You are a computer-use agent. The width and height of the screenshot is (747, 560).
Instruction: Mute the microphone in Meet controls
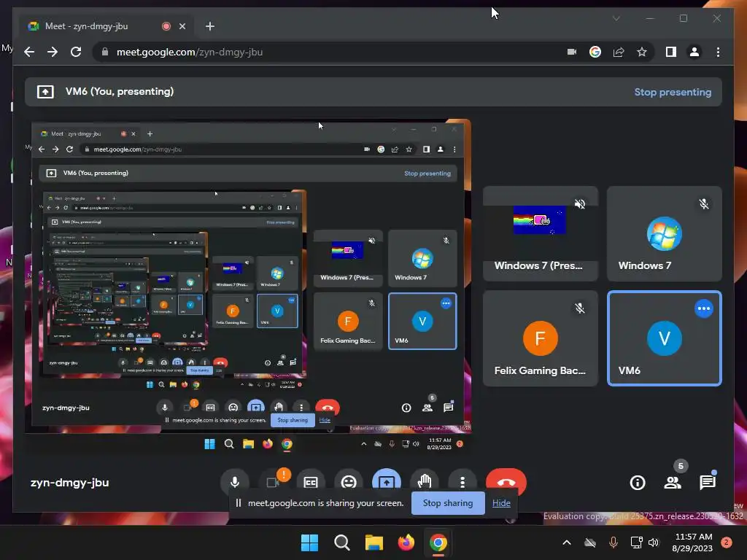tap(234, 483)
